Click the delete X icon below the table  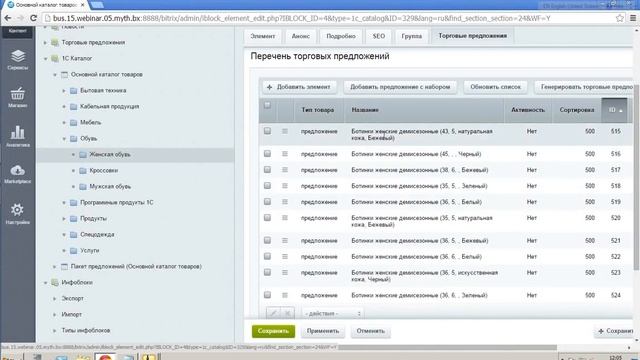click(x=287, y=313)
